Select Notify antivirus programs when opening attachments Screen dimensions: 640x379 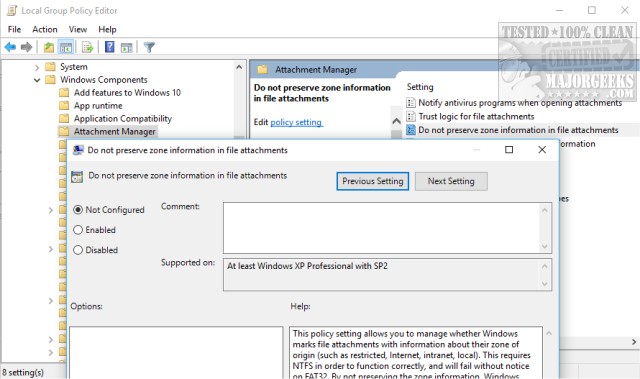click(520, 103)
